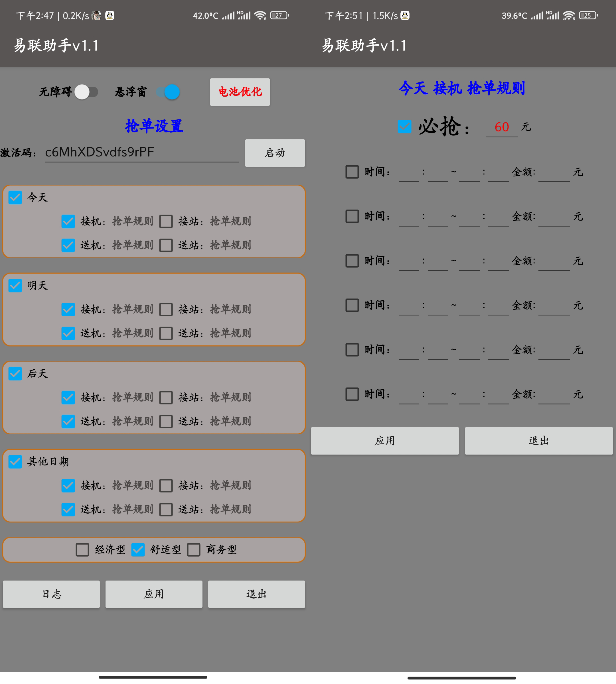The image size is (616, 684).
Task: Toggle the 无障碍 accessibility switch
Action: (86, 92)
